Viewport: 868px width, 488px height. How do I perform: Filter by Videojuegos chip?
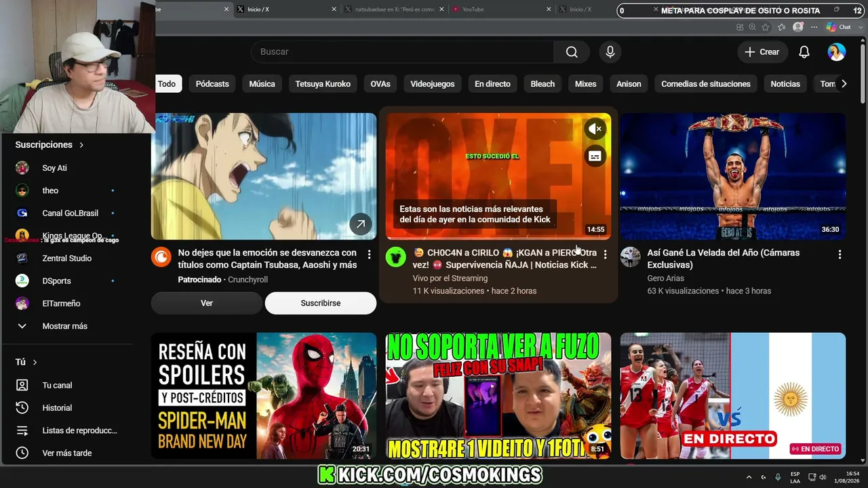click(433, 84)
